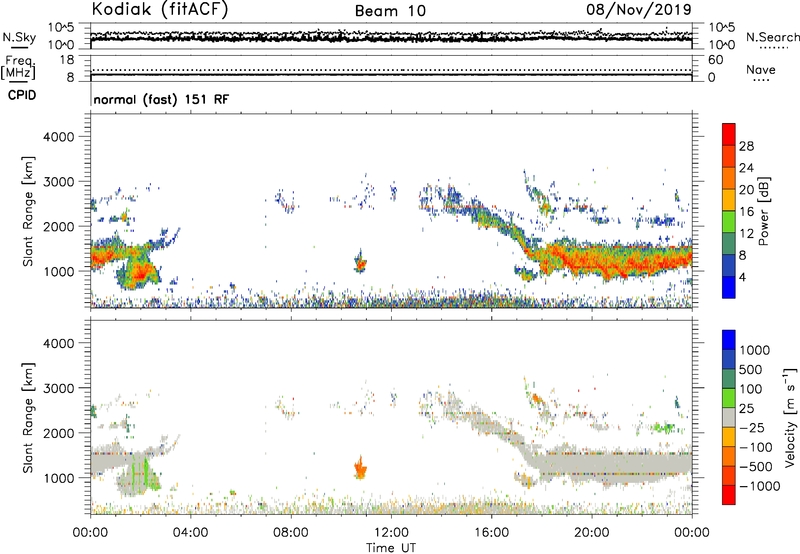Click the '500' tick on the Velocity scale
Viewport: 800px width, 554px height.
click(751, 369)
